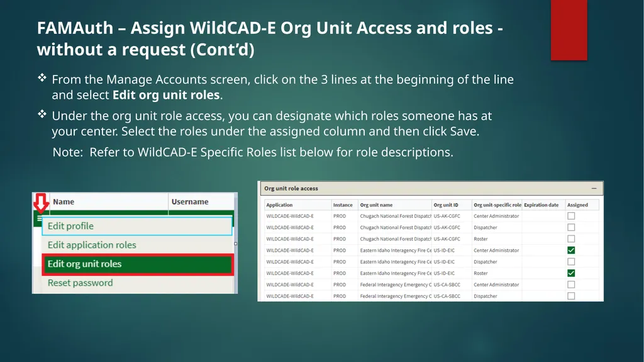This screenshot has height=362, width=644.
Task: Open the three-line row menu icon
Action: 39,218
